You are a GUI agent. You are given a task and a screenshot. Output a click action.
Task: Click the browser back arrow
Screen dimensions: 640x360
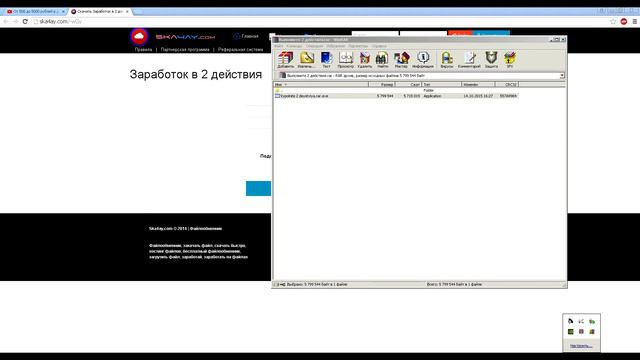click(6, 21)
